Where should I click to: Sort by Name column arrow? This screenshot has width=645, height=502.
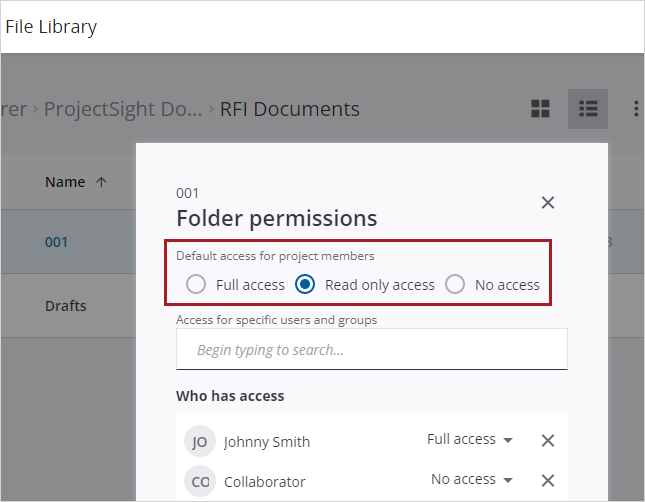pos(101,182)
